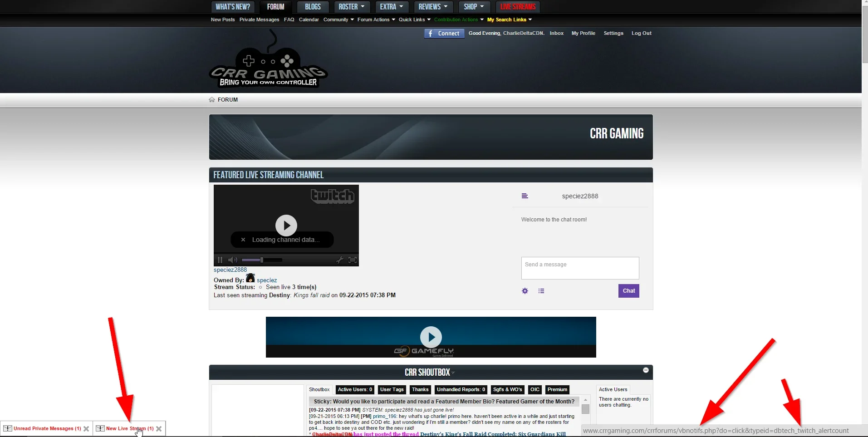Image resolution: width=868 pixels, height=437 pixels.
Task: Open New Posts link
Action: 223,20
